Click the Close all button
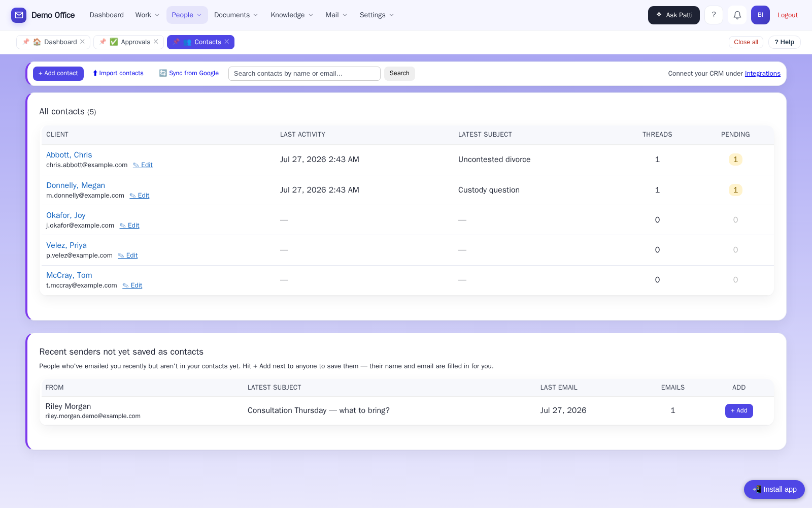 pos(746,42)
